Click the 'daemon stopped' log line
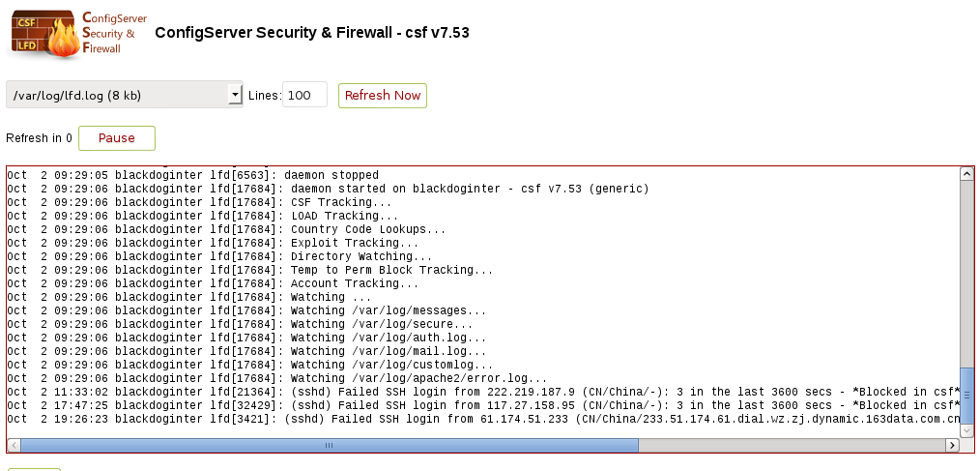Screen dimensions: 980x471 193,175
